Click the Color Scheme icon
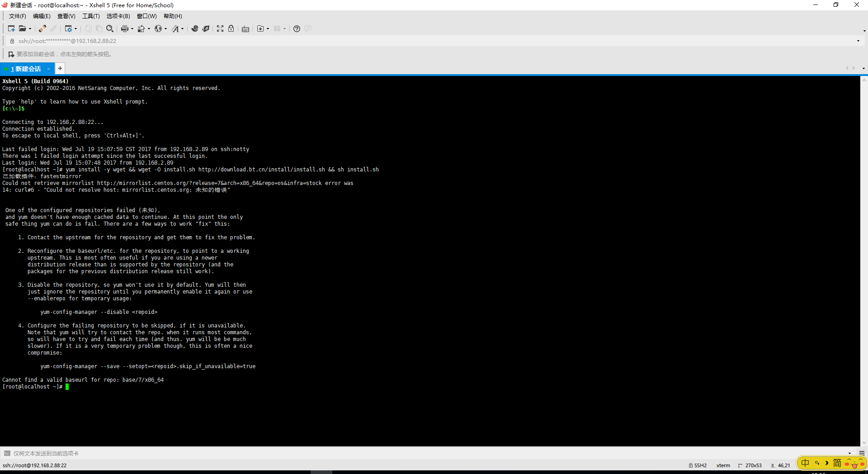This screenshot has width=868, height=474. click(141, 28)
